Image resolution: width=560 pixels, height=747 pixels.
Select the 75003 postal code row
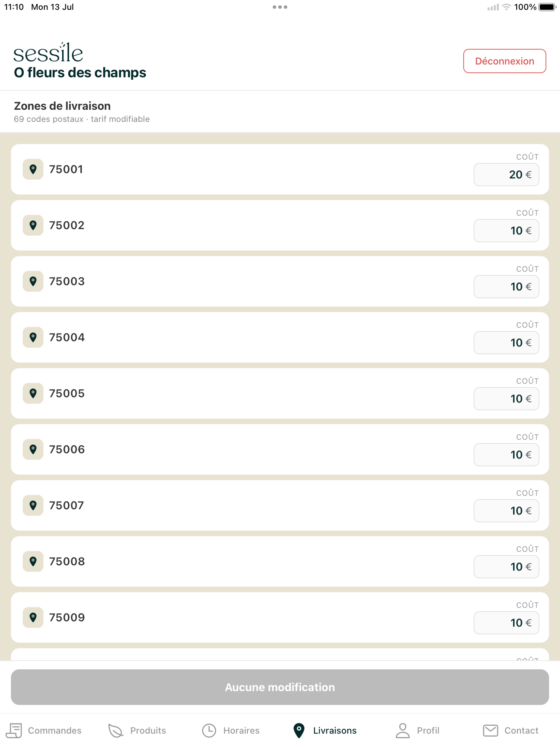280,281
